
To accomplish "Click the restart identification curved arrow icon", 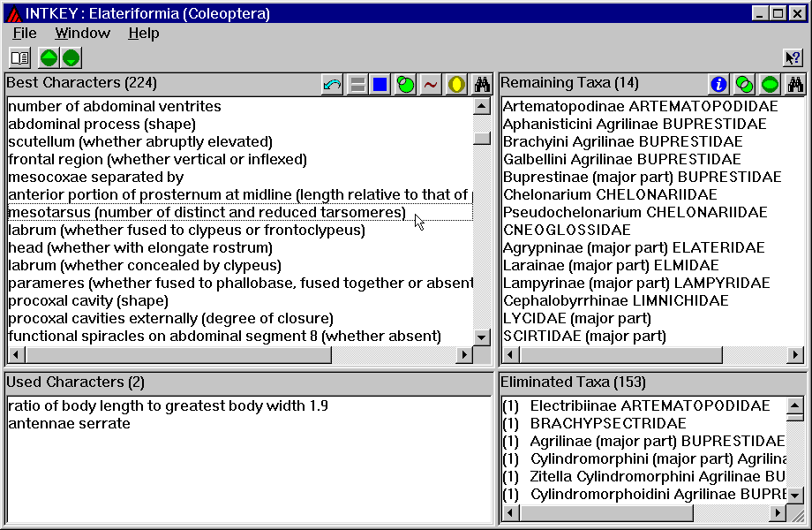I will 332,84.
